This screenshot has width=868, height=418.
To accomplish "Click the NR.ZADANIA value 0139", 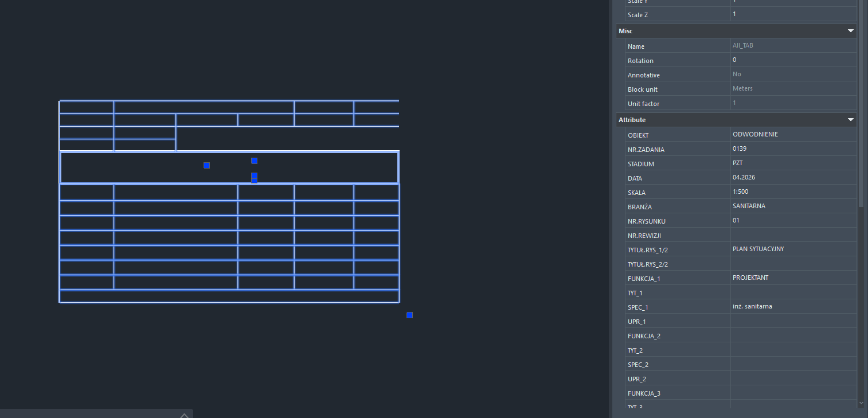I will pyautogui.click(x=793, y=149).
